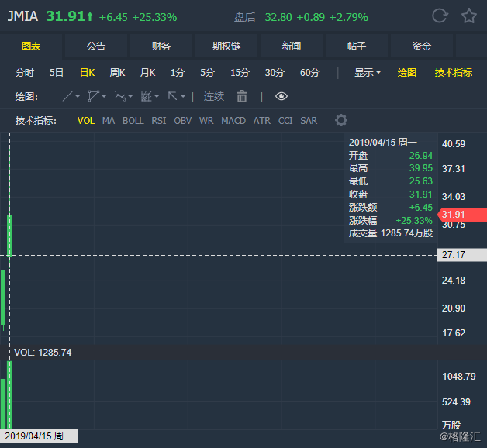Click the VOL: 1285.74 readout
Image resolution: width=487 pixels, height=448 pixels.
(43, 353)
